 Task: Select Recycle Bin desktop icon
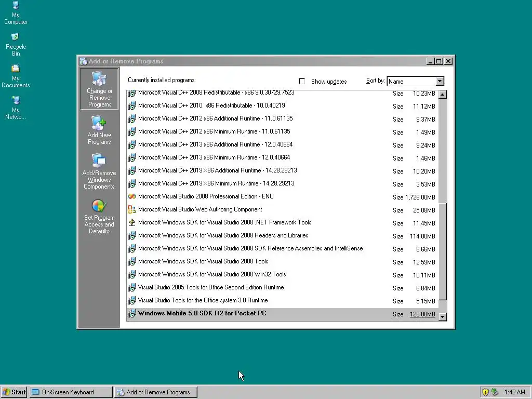pyautogui.click(x=16, y=45)
